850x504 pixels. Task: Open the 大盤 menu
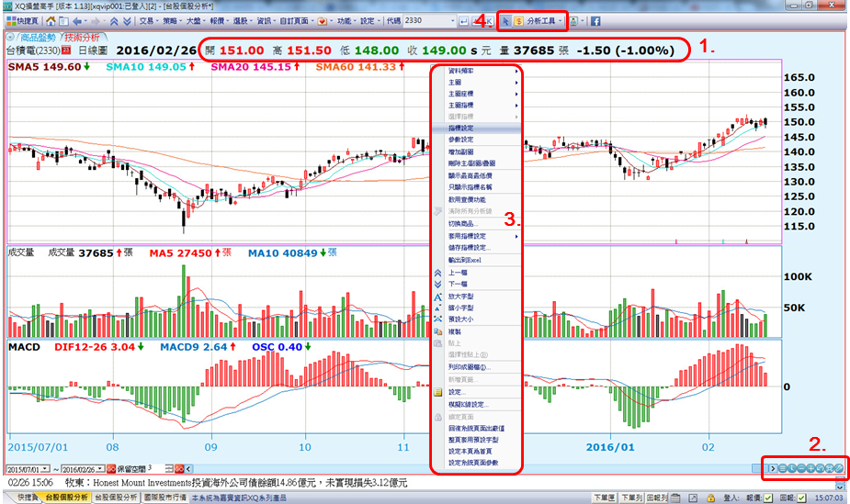195,21
